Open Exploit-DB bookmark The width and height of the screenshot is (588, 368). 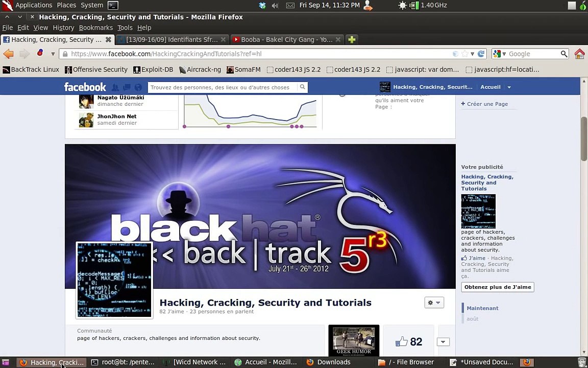pos(153,70)
